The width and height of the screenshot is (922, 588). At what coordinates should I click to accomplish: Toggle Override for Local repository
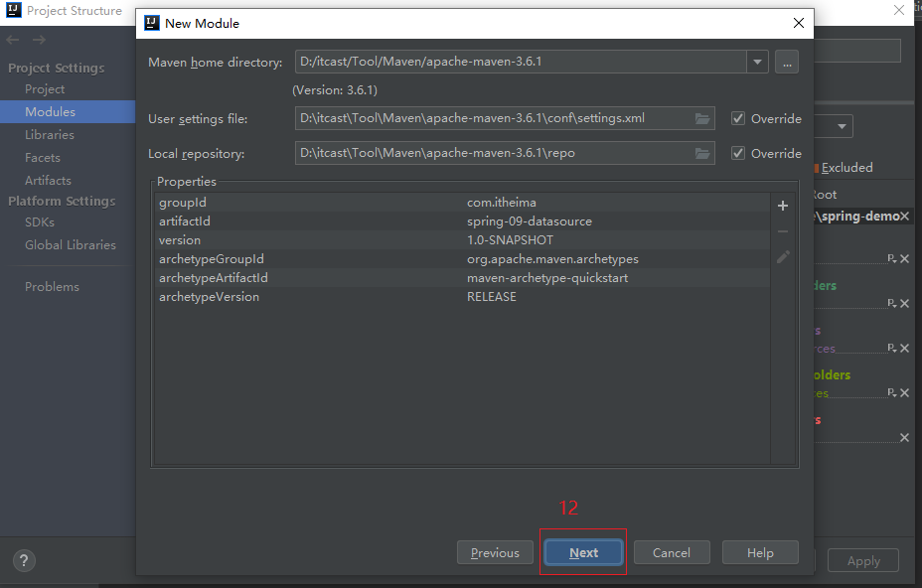(738, 154)
